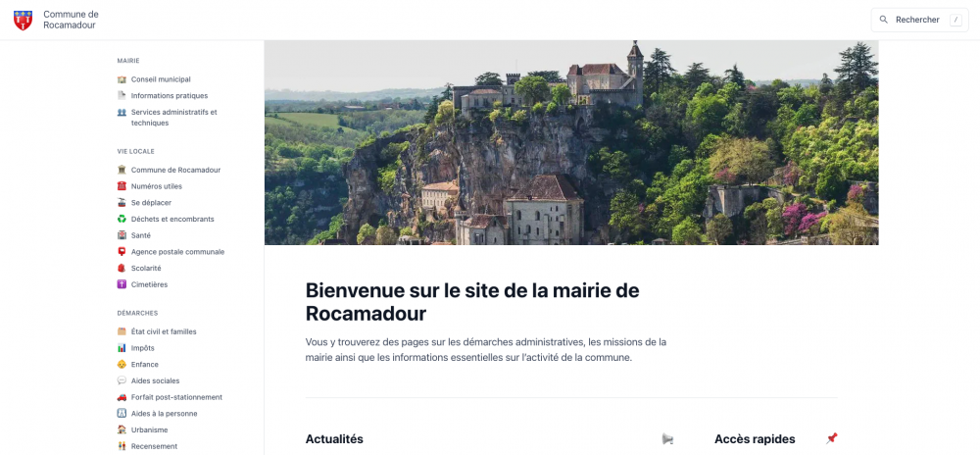980x455 pixels.
Task: Open the Scolarité page
Action: pos(146,268)
